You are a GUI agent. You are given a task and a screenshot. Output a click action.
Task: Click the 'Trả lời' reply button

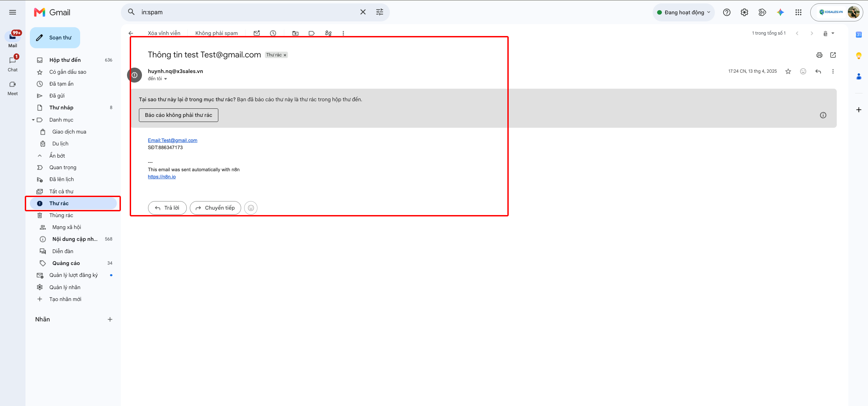click(167, 208)
